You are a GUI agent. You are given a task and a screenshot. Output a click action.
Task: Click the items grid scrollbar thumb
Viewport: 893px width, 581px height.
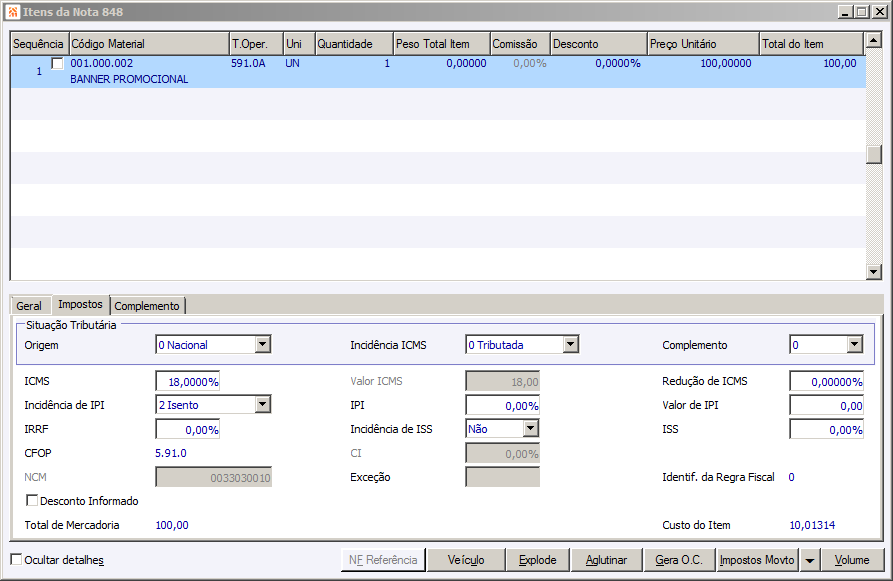(x=874, y=154)
